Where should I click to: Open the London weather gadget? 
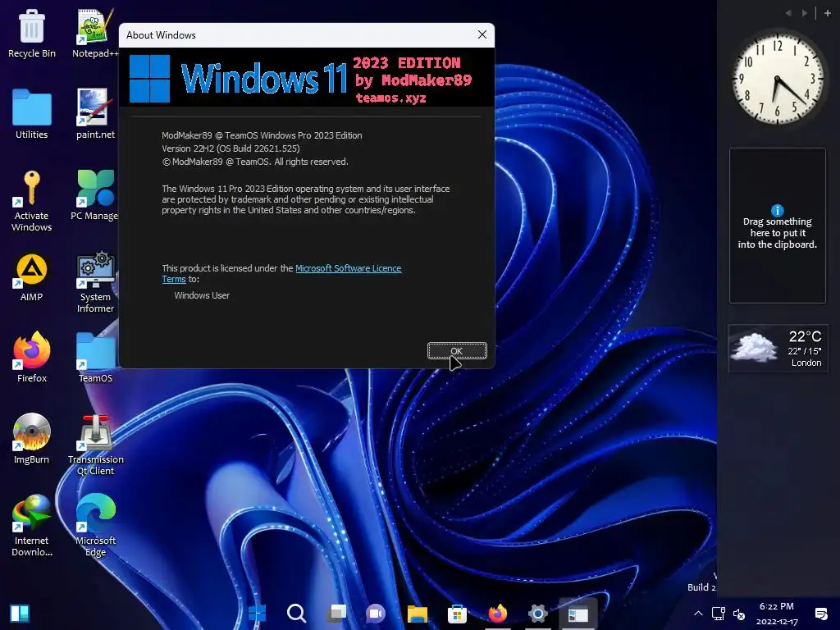(x=778, y=348)
